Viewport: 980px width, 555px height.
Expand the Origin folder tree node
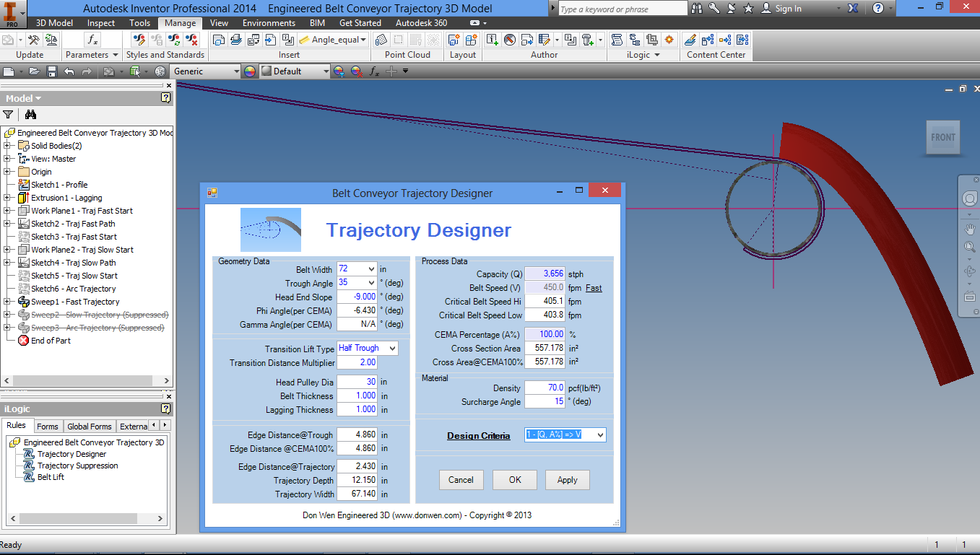(7, 172)
